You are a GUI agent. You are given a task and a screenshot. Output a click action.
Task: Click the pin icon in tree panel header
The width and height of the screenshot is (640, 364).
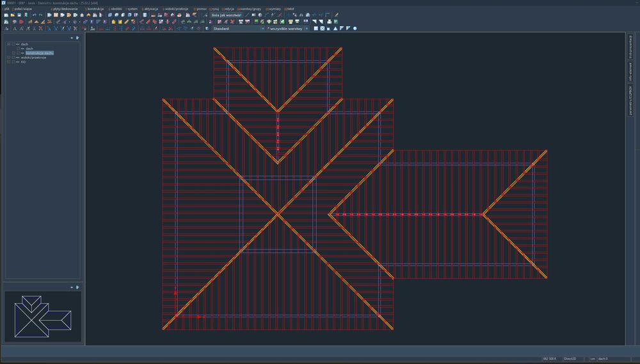pyautogui.click(x=77, y=38)
